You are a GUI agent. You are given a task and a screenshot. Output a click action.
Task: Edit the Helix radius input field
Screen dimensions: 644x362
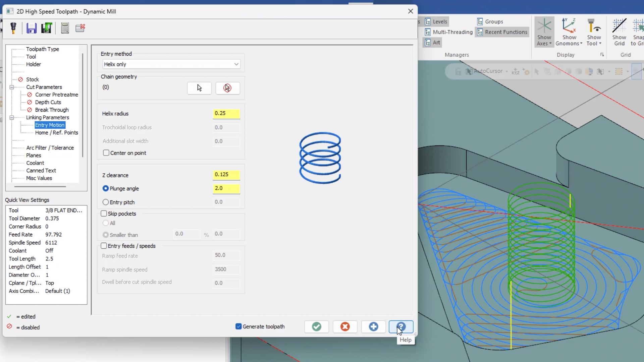pos(226,113)
